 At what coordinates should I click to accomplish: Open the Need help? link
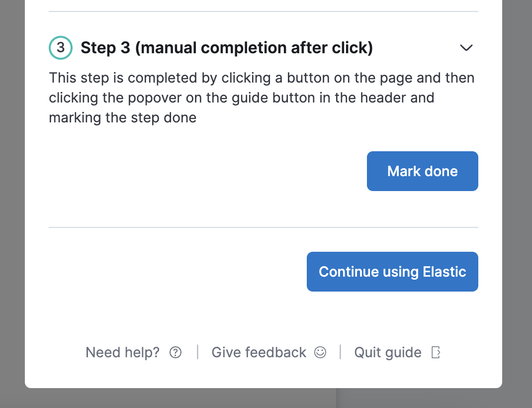tap(122, 353)
